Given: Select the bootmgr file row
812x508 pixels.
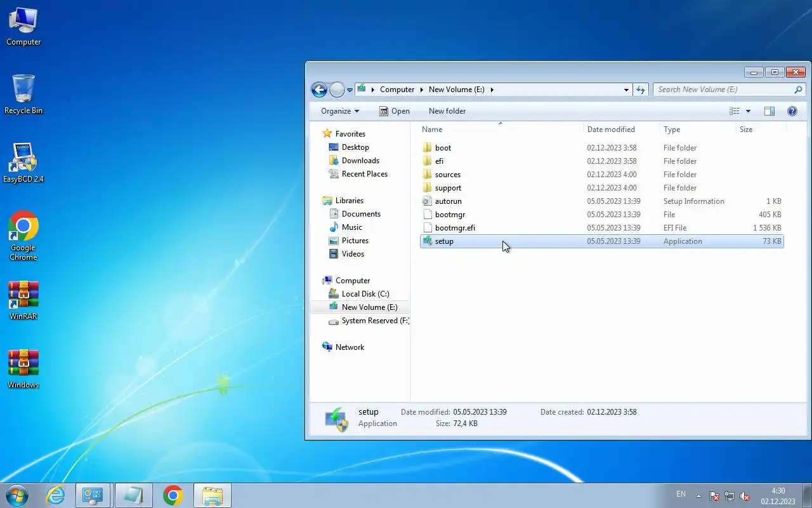Looking at the screenshot, I should [x=602, y=215].
